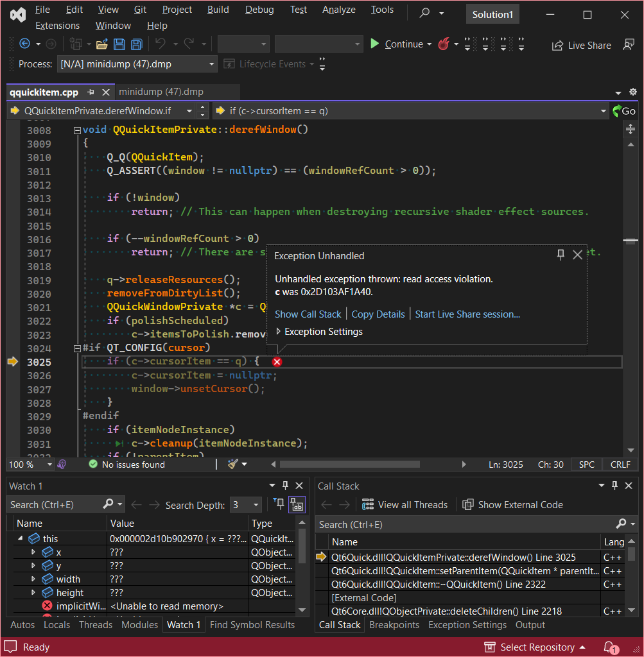Viewport: 644px width, 657px height.
Task: Click the Open File folder icon
Action: click(102, 44)
